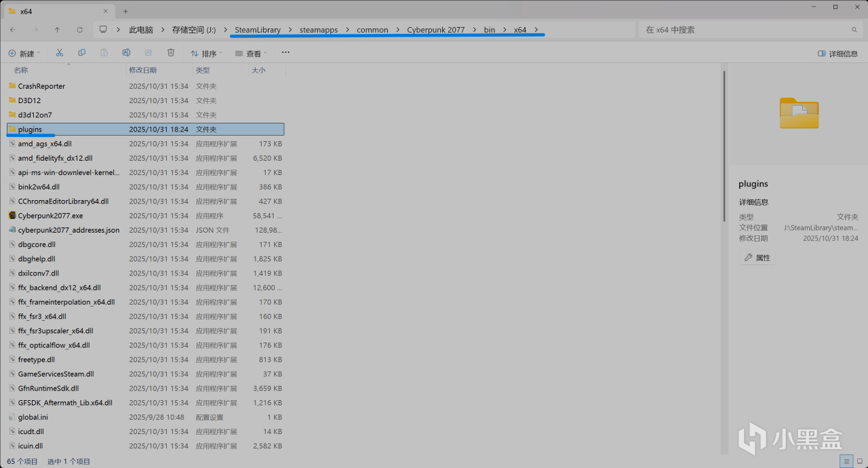Click the Share icon in toolbar
The image size is (868, 468).
click(149, 53)
